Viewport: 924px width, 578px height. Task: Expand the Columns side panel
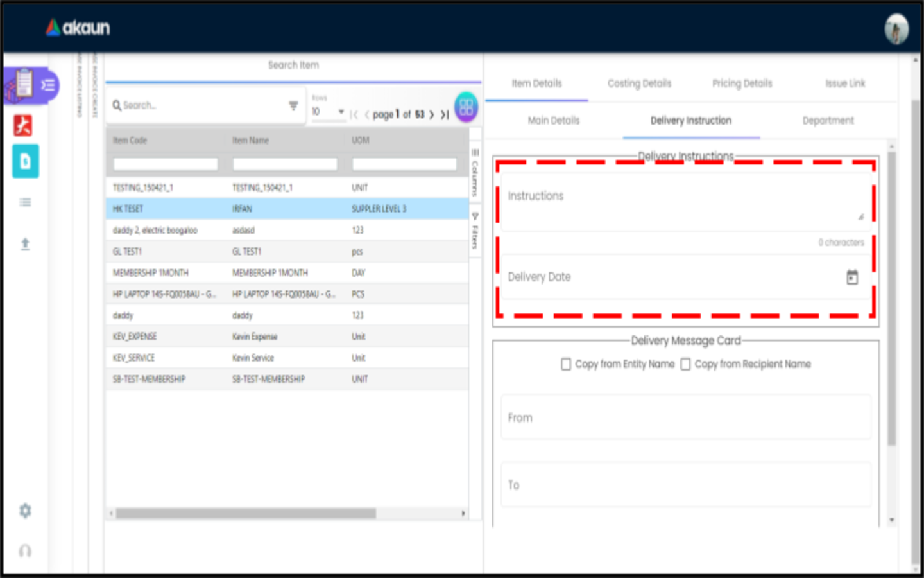pyautogui.click(x=475, y=173)
